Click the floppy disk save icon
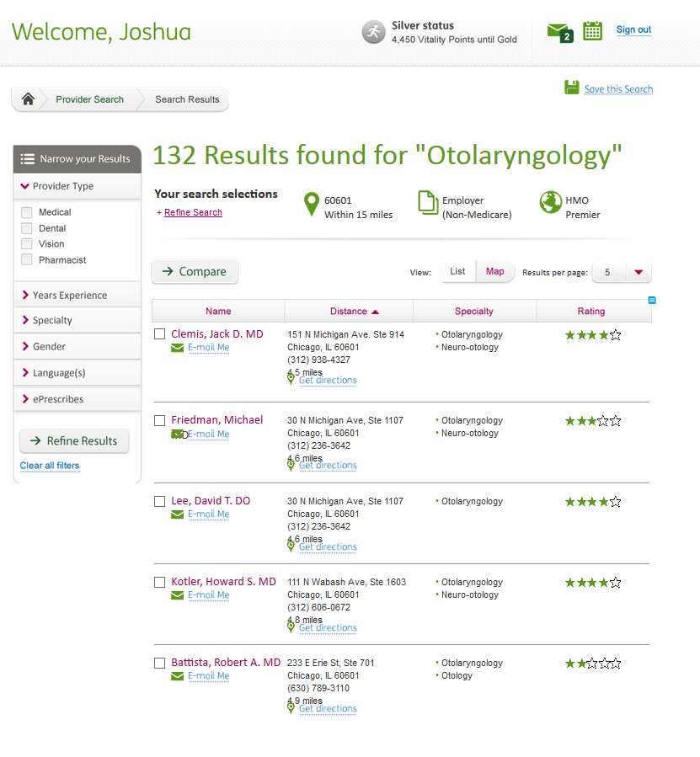700x757 pixels. pyautogui.click(x=571, y=88)
